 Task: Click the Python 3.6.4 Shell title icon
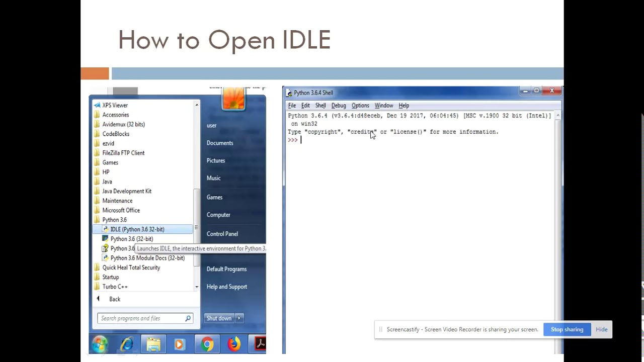289,93
